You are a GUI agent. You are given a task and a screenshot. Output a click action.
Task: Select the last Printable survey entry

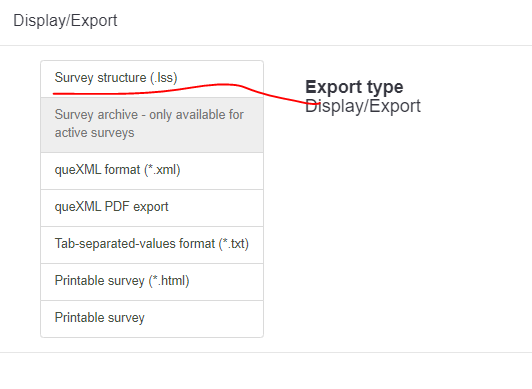pyautogui.click(x=152, y=319)
